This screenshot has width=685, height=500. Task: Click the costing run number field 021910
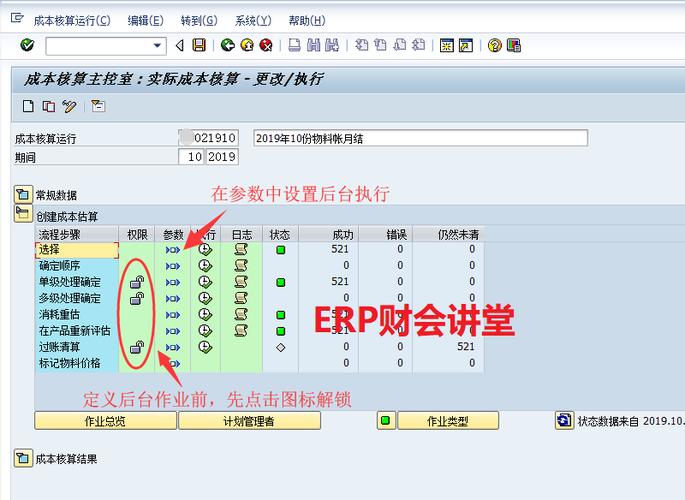pos(208,138)
